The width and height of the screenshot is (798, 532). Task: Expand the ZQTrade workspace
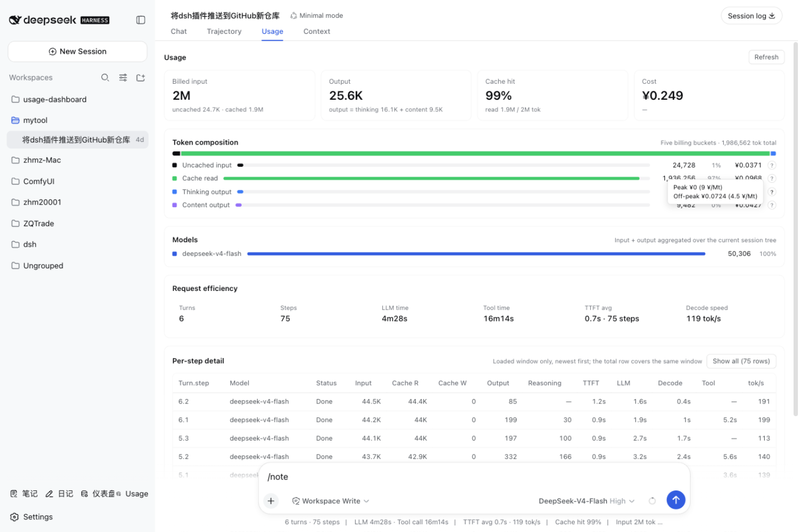point(78,223)
